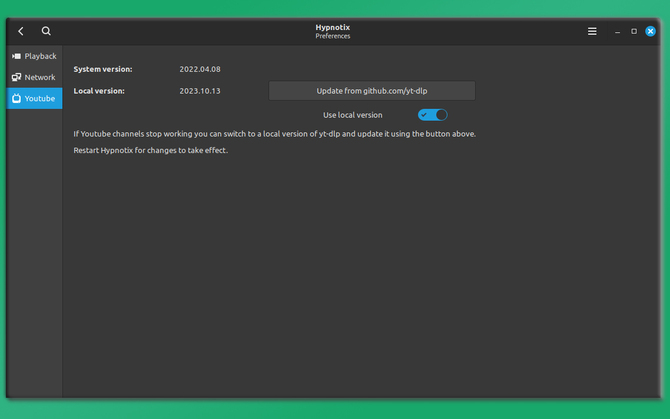
Task: Open search with the magnifier icon
Action: coord(46,31)
